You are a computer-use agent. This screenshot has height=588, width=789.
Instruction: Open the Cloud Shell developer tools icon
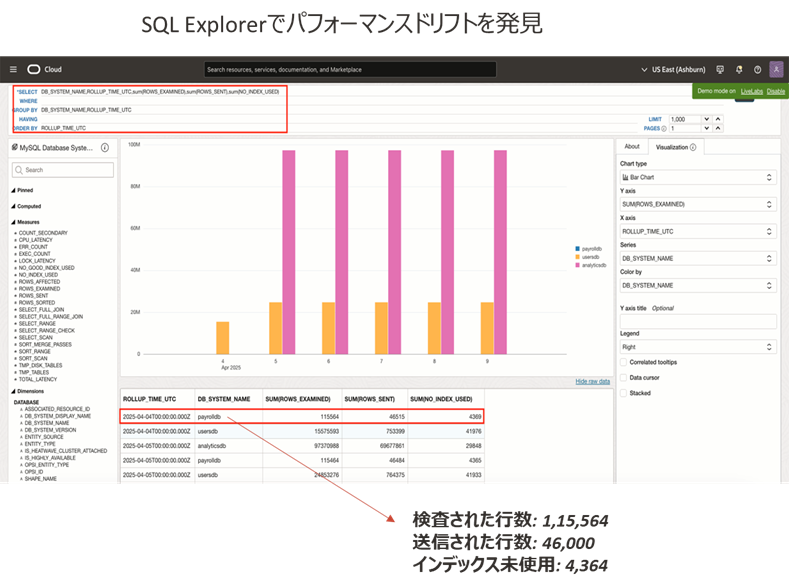tap(720, 69)
